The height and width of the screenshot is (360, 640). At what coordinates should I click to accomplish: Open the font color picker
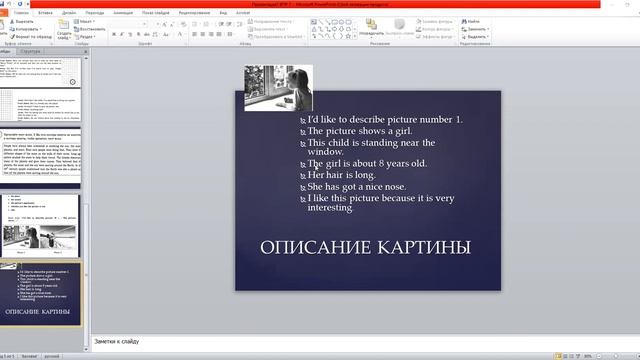pyautogui.click(x=180, y=35)
